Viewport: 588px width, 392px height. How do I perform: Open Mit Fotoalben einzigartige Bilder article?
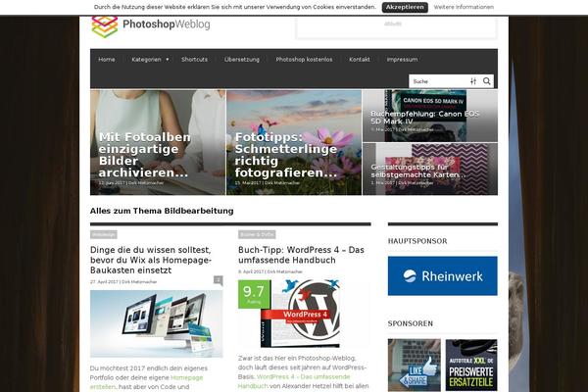(145, 155)
